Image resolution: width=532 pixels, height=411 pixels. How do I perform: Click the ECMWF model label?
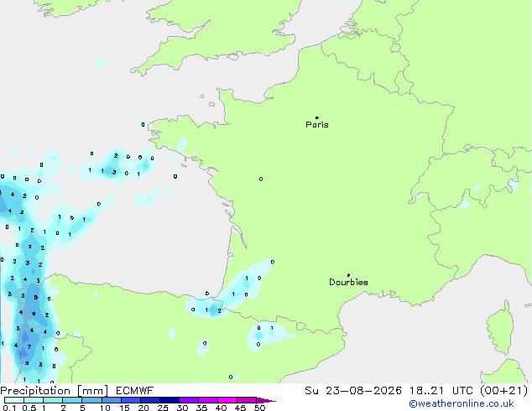tap(135, 391)
